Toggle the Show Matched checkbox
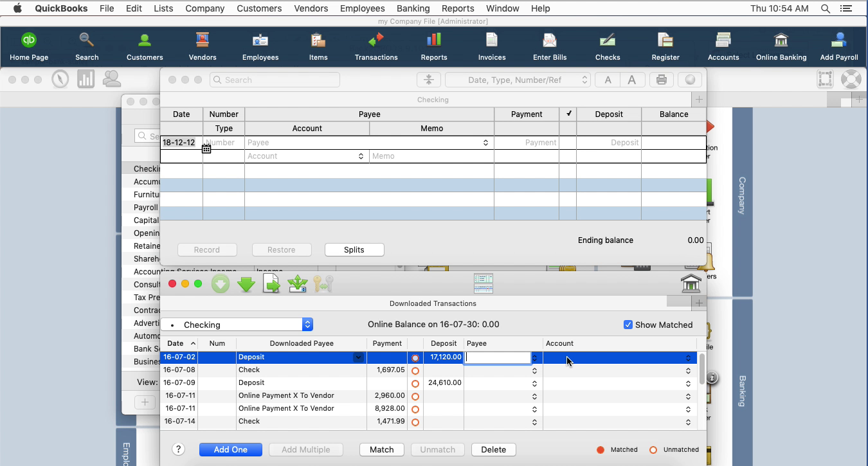 [628, 325]
